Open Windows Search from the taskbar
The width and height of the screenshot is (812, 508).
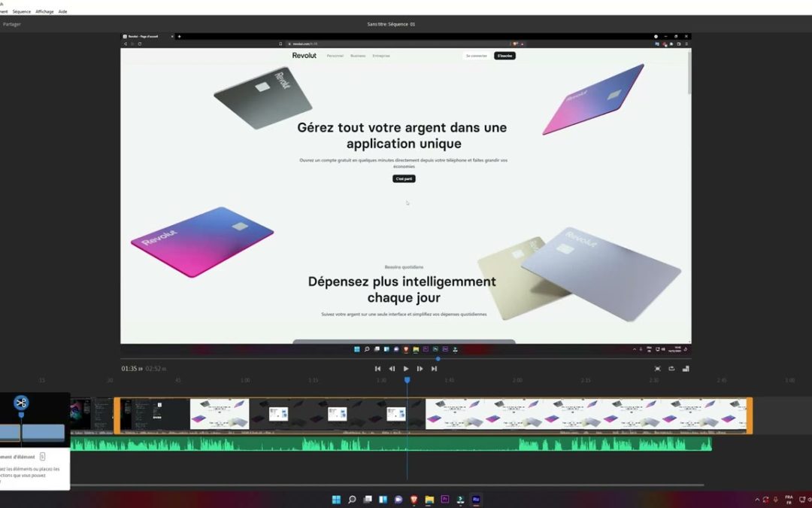tap(352, 500)
